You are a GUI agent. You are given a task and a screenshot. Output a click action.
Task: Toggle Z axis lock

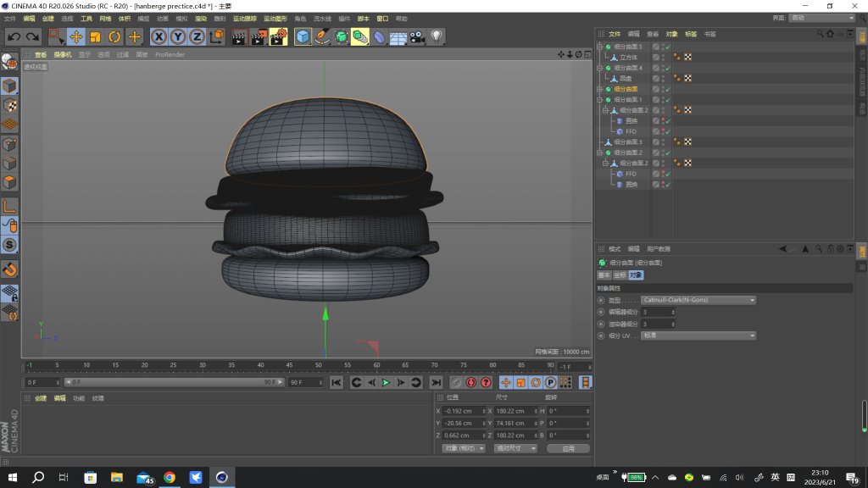coord(197,37)
